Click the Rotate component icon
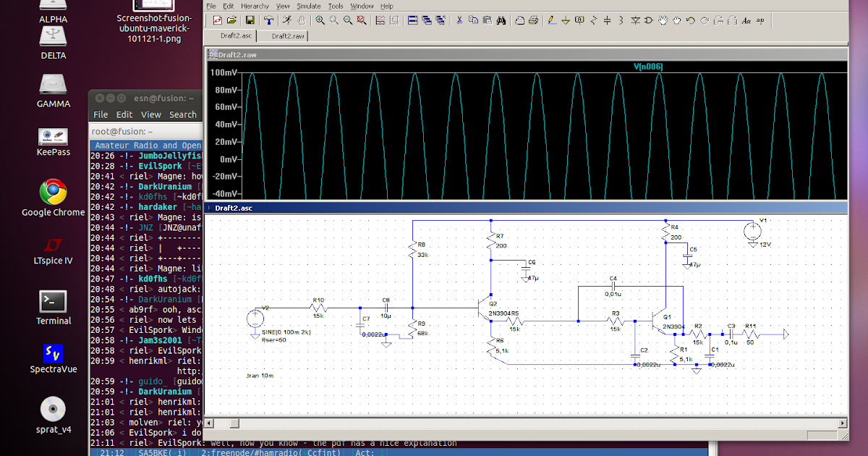The image size is (868, 456). click(x=718, y=20)
